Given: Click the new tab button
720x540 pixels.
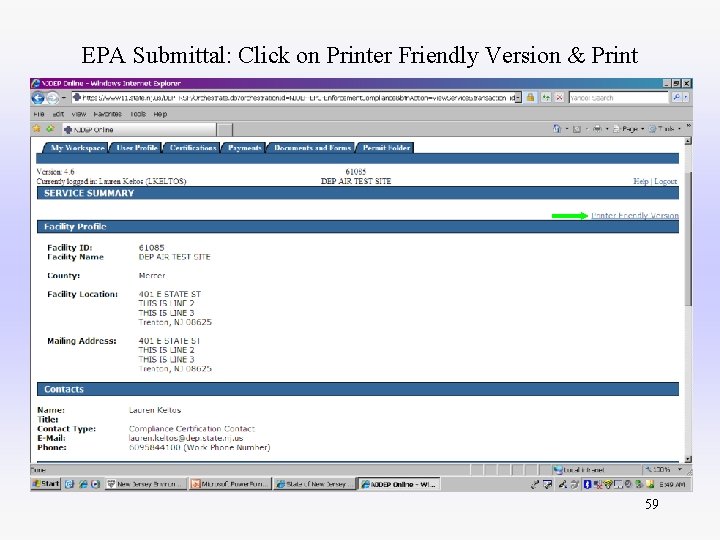Looking at the screenshot, I should [225, 129].
